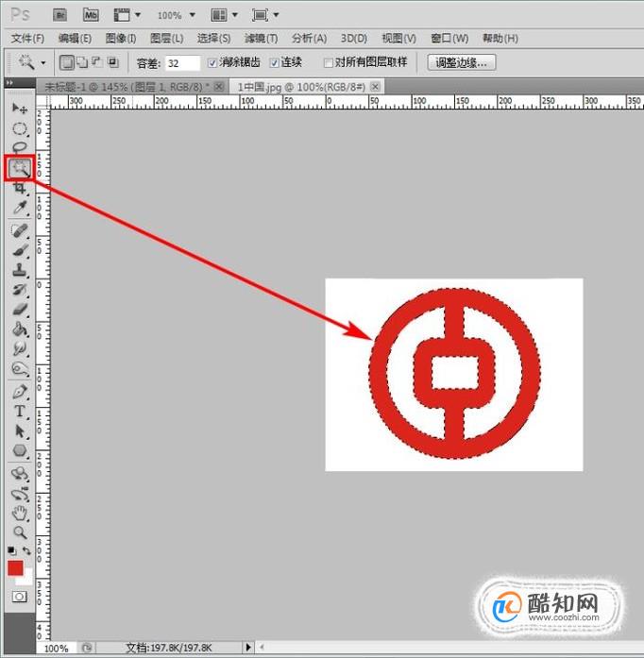Select the Move tool
Viewport: 644px width, 658px height.
pos(19,109)
